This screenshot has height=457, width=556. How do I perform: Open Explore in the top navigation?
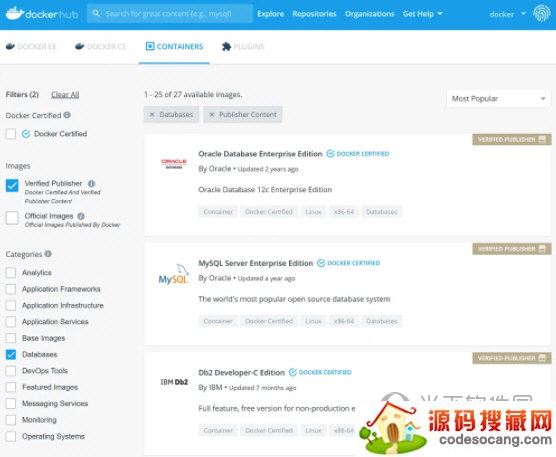point(271,14)
